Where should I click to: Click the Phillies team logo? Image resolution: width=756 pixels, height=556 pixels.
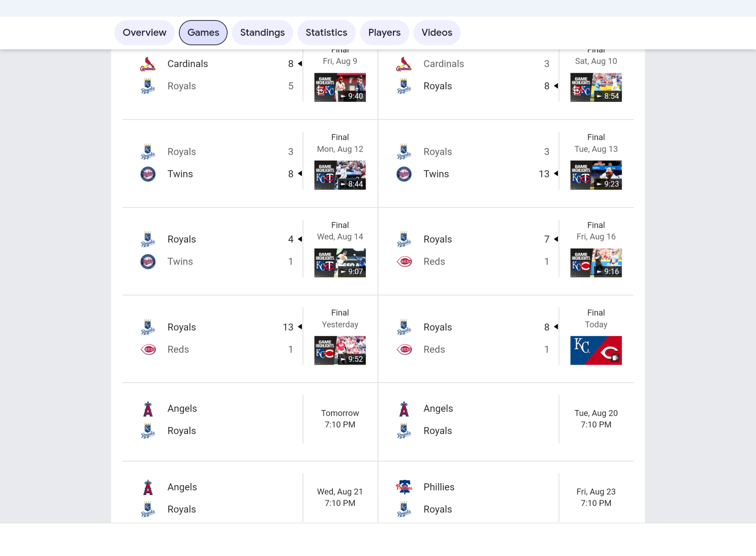[x=404, y=487]
